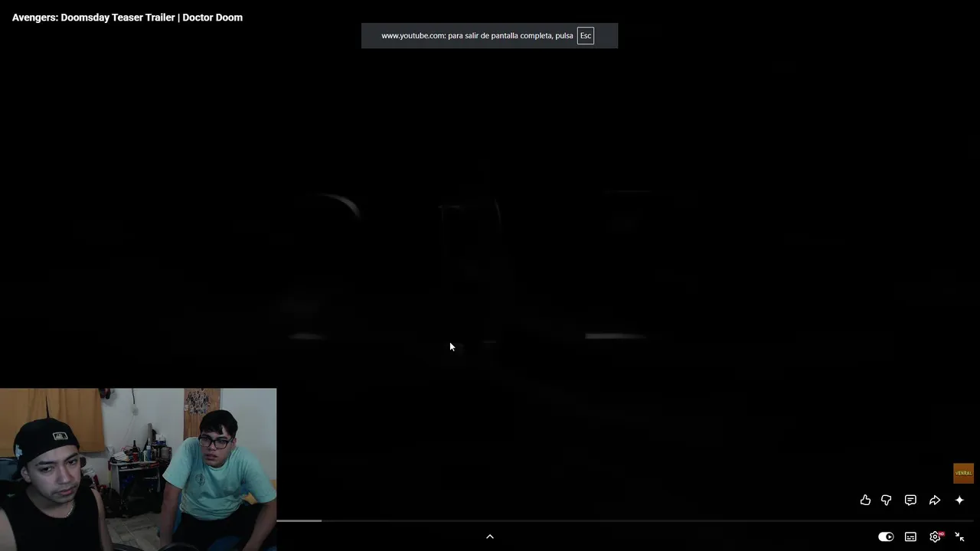The height and width of the screenshot is (551, 980).
Task: Toggle subtitles/closed captions
Action: [x=910, y=536]
